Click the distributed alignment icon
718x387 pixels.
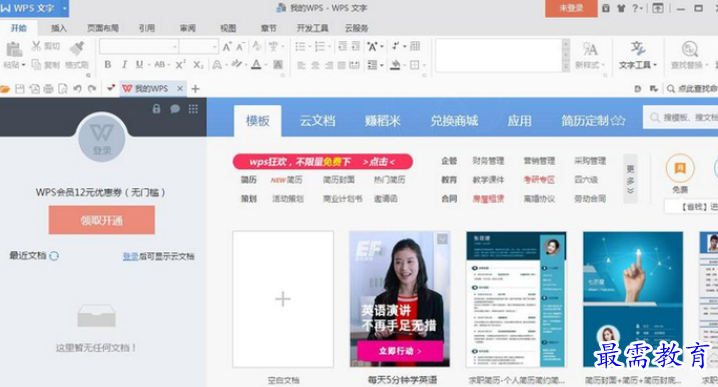pos(354,65)
